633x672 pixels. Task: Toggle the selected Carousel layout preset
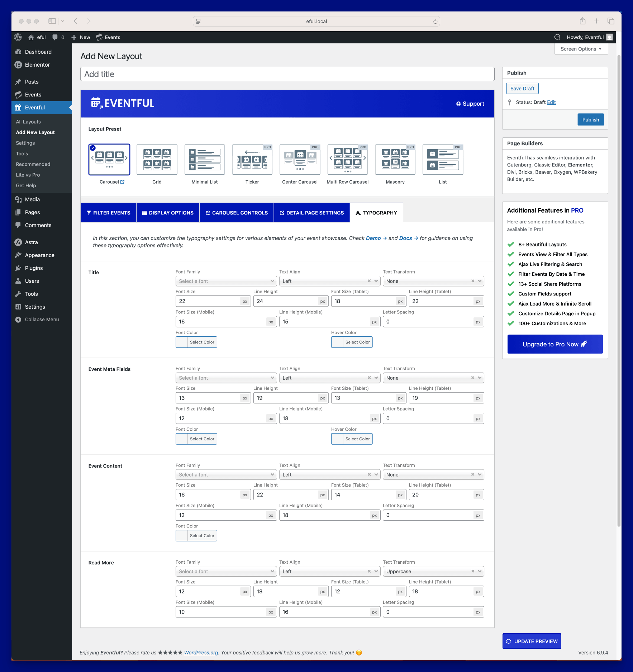pyautogui.click(x=109, y=160)
